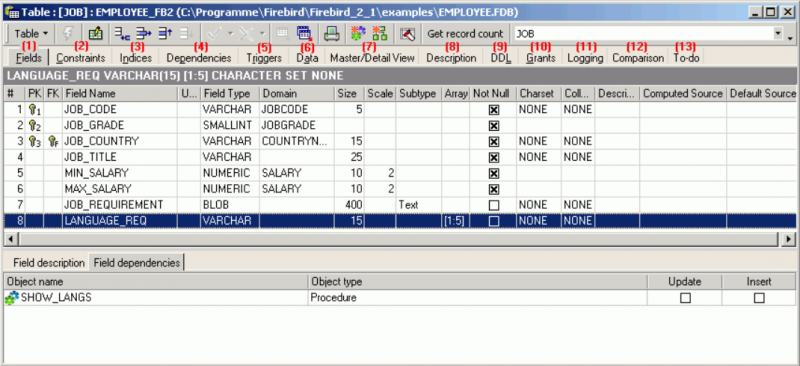Click the primary key icon on JOB_COUNTRY row
The height and width of the screenshot is (366, 800).
click(34, 141)
